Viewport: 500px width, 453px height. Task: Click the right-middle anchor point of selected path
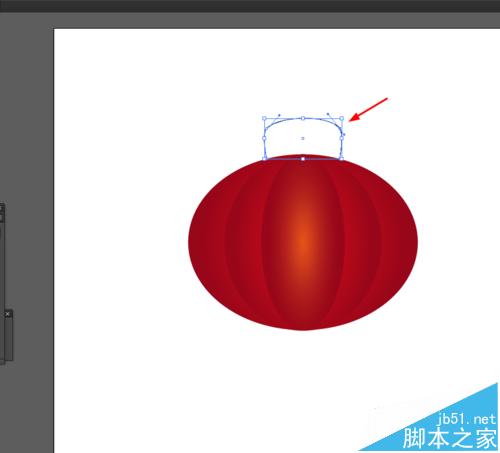342,138
